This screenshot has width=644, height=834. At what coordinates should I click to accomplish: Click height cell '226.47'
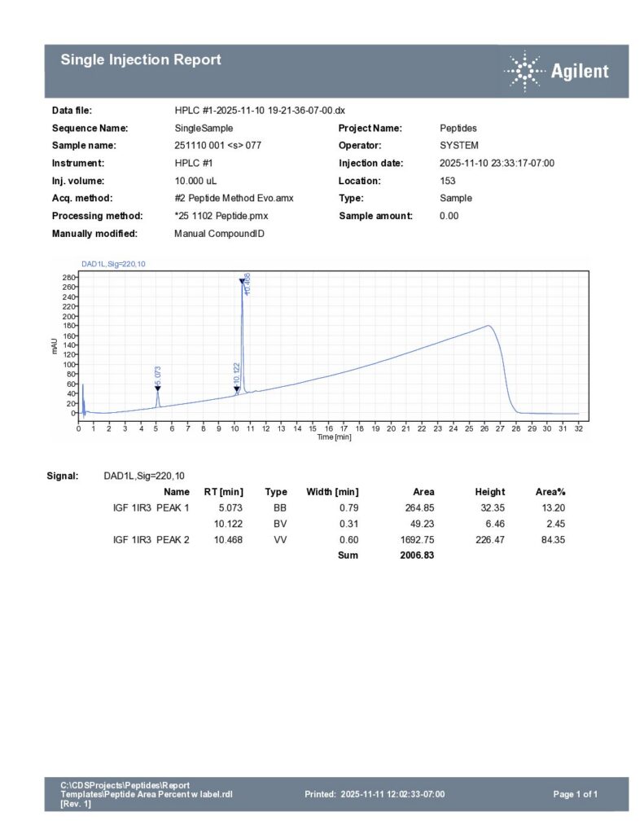(x=490, y=540)
